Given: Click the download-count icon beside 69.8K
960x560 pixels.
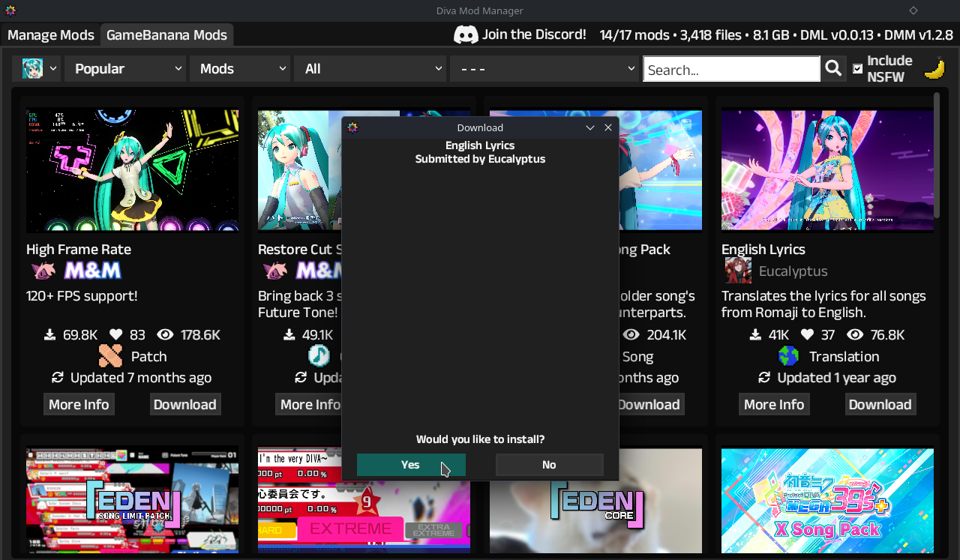Looking at the screenshot, I should pyautogui.click(x=50, y=335).
